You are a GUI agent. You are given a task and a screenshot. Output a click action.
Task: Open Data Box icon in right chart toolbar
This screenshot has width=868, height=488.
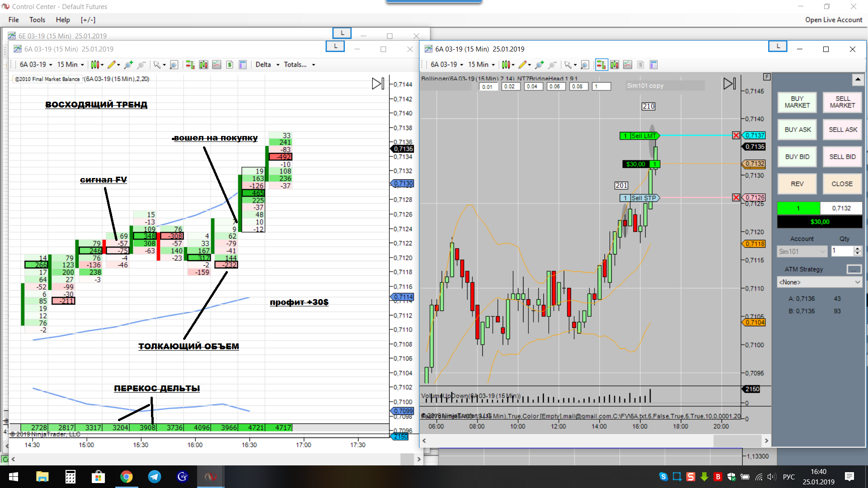(x=653, y=65)
